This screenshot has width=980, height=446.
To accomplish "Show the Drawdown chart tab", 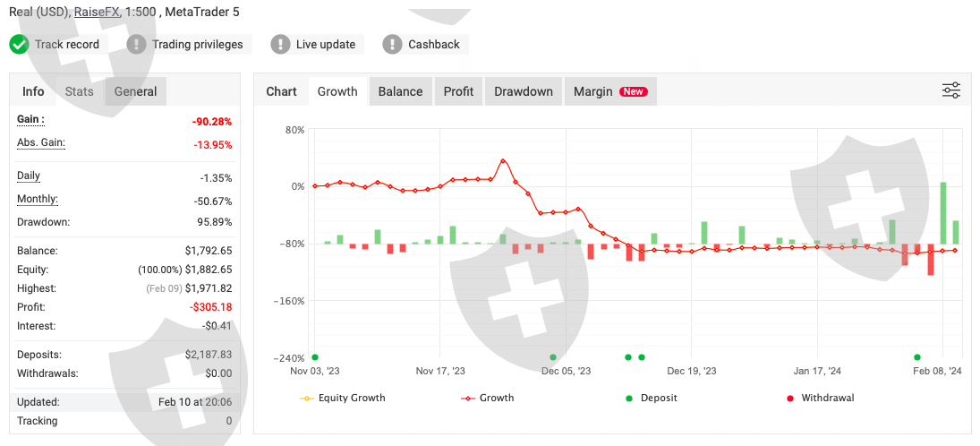I will (524, 91).
